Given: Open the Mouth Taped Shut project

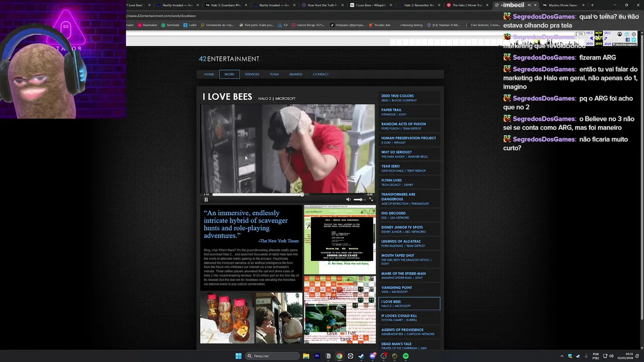Looking at the screenshot, I should tap(409, 259).
